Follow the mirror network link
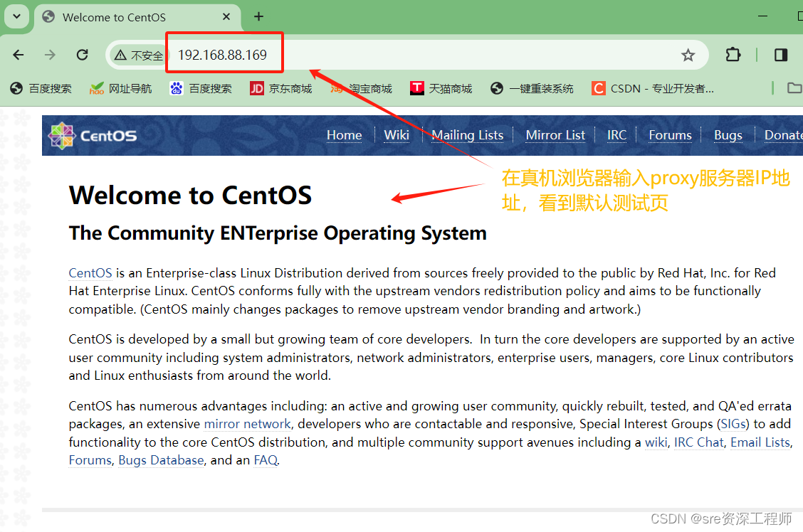The image size is (803, 532). pos(247,424)
